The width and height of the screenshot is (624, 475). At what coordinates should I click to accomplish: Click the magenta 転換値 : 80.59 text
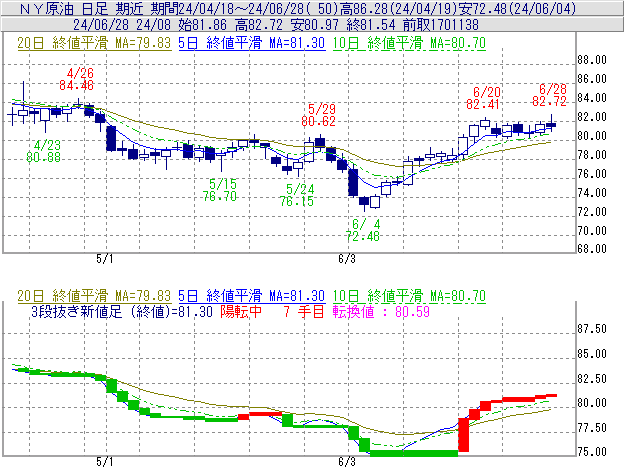point(381,311)
